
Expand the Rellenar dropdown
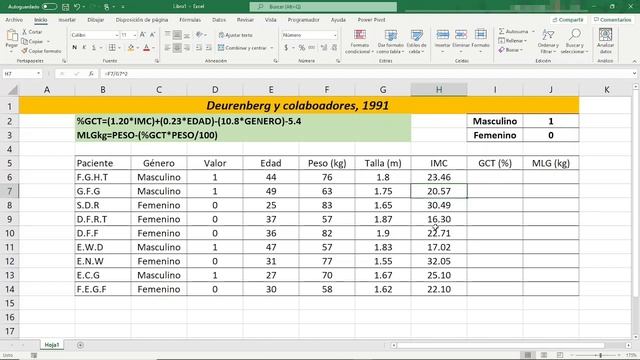[525, 41]
